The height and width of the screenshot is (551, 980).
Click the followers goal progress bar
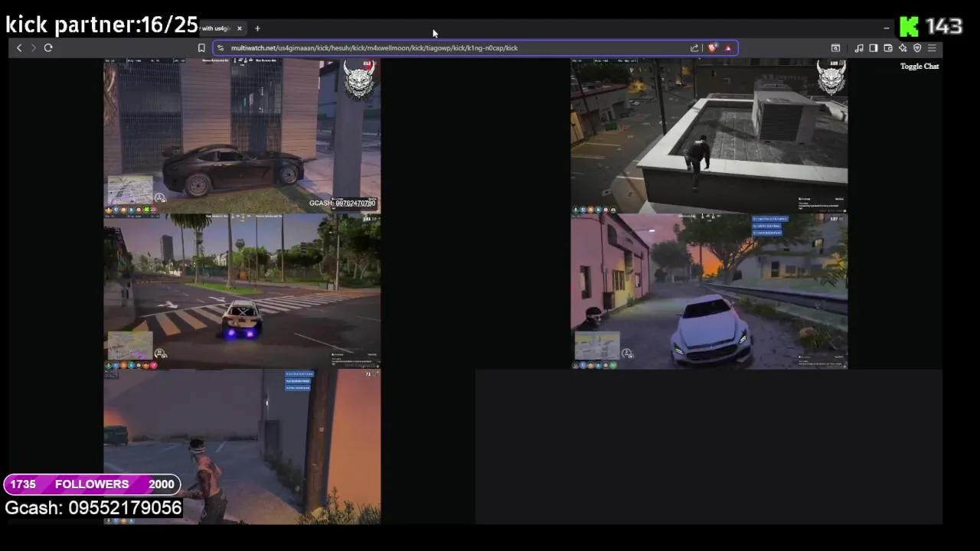92,484
